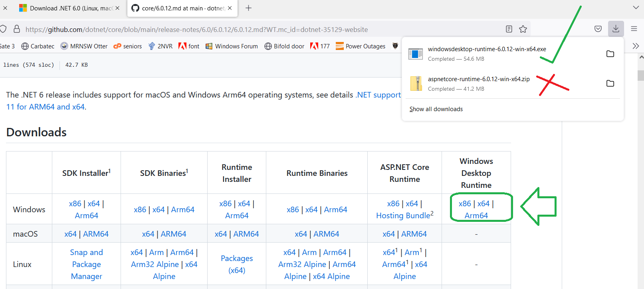Viewport: 644px width, 289px height.
Task: Click Linux Runtime Binaries x64 Alpine link
Action: point(331,276)
